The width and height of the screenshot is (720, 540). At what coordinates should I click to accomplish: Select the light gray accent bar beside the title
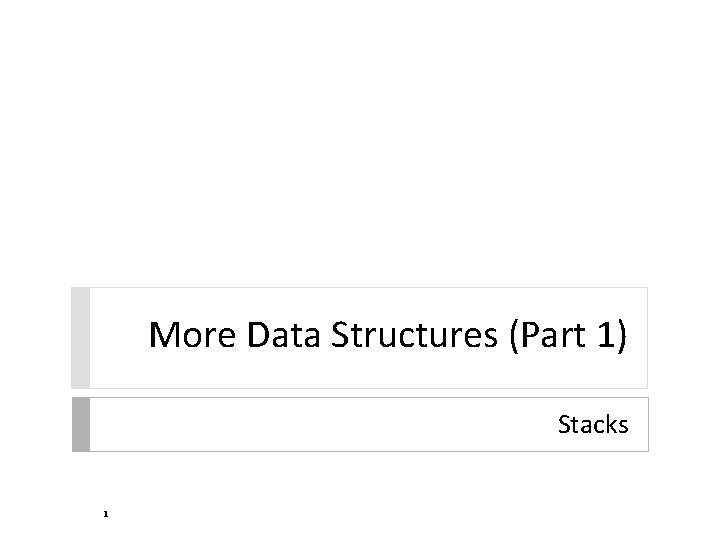click(x=80, y=338)
